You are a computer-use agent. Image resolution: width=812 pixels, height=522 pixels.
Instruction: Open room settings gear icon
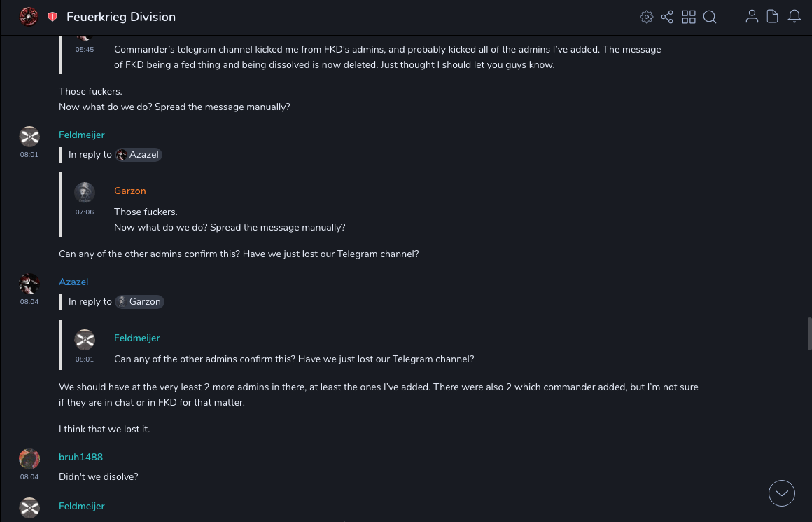647,17
